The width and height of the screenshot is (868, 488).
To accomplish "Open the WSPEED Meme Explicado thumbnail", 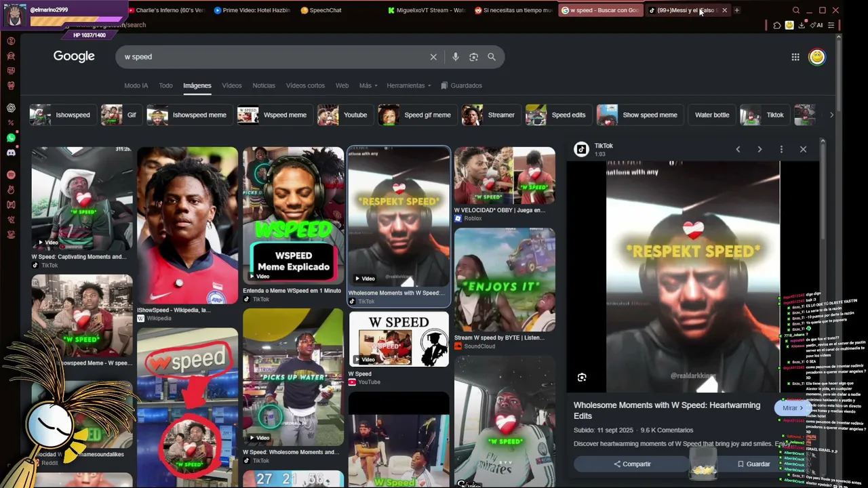I will 294,214.
